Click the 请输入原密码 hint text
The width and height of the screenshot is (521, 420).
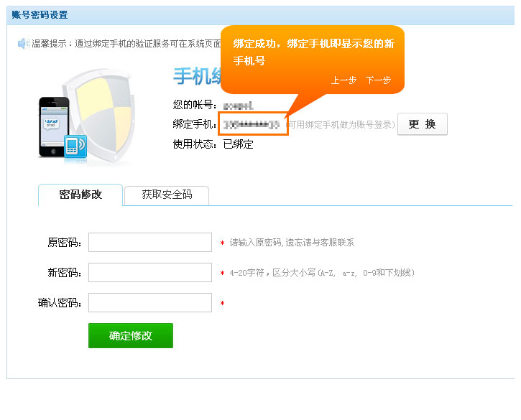(291, 243)
